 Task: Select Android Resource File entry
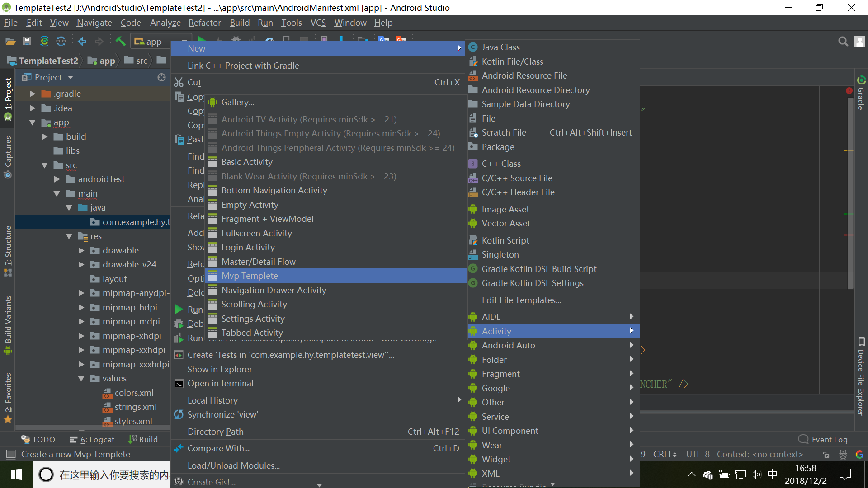click(x=553, y=75)
